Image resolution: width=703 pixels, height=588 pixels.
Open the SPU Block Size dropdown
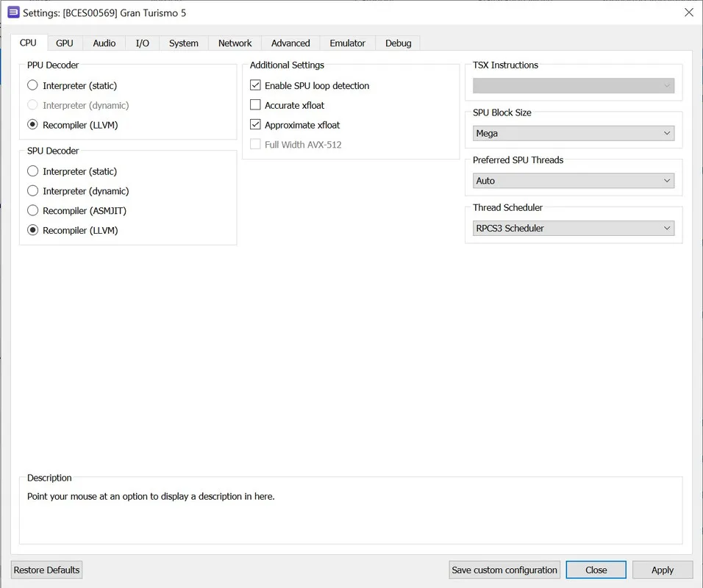click(x=574, y=133)
